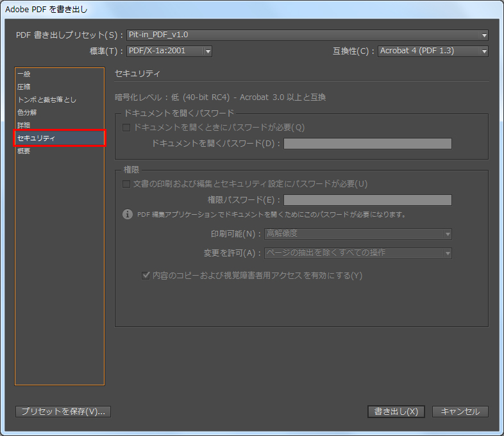Open the 変更を許可 dropdown

358,253
